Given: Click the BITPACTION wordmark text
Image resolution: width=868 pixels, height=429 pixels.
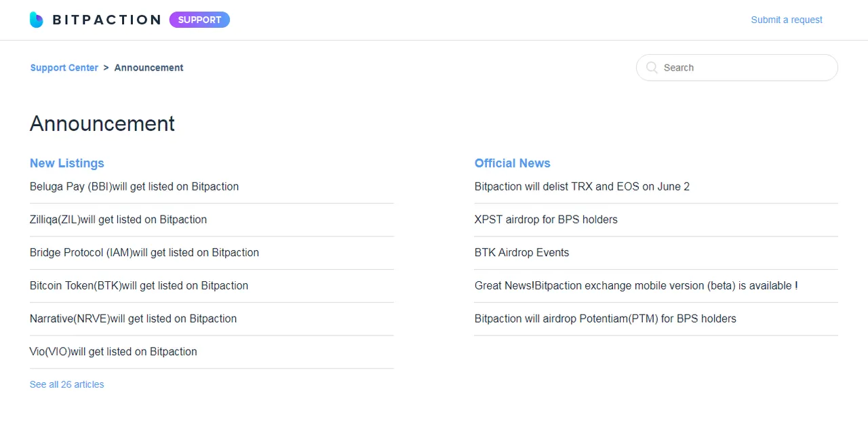Looking at the screenshot, I should point(106,20).
